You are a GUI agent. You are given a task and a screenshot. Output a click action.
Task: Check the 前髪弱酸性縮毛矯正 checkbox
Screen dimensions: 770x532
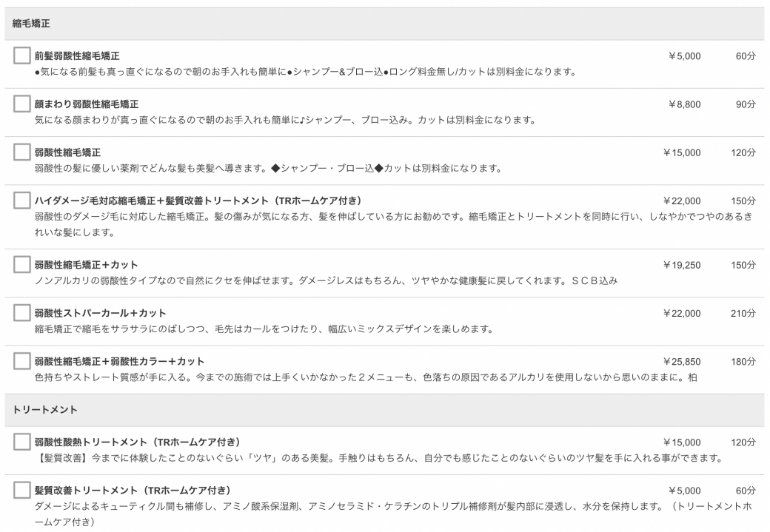pos(22,56)
